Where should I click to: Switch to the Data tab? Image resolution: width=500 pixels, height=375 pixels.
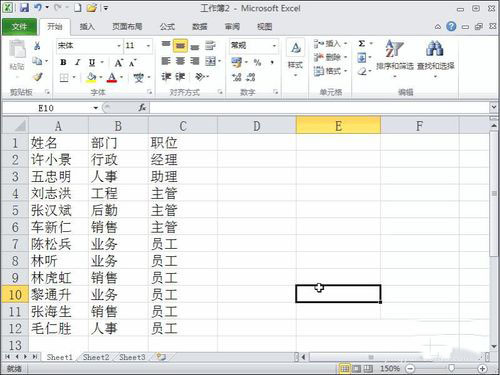pos(200,27)
